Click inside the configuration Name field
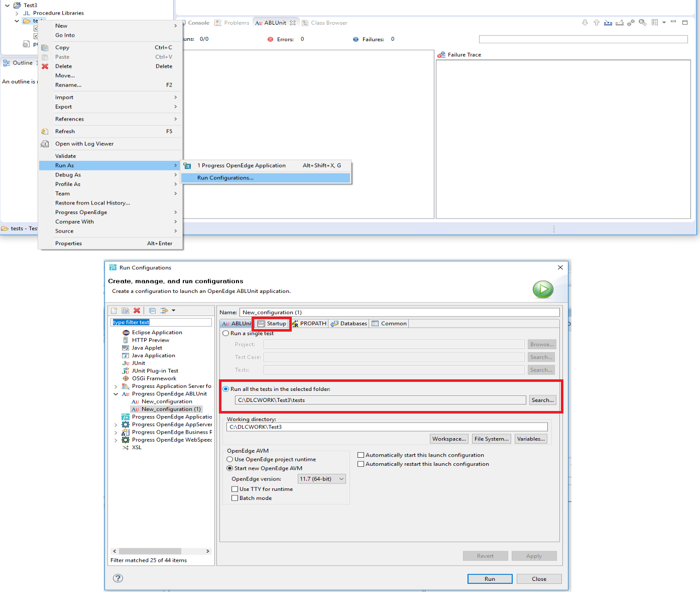This screenshot has width=700, height=613. click(397, 312)
